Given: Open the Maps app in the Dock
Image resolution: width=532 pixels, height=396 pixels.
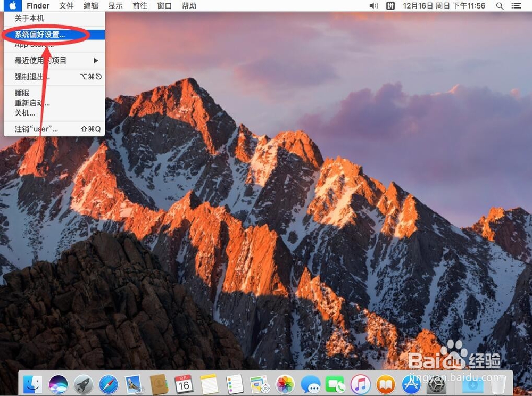Looking at the screenshot, I should [260, 384].
